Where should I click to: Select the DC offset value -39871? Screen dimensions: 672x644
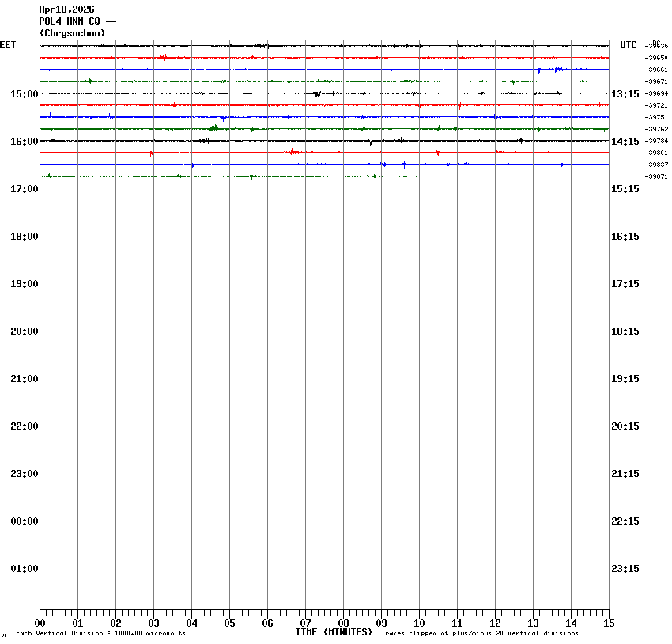point(657,176)
